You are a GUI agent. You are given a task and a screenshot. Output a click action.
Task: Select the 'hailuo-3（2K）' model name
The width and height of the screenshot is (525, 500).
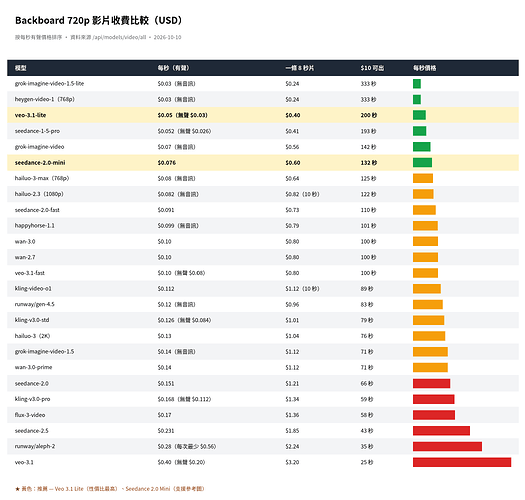[x=32, y=336]
